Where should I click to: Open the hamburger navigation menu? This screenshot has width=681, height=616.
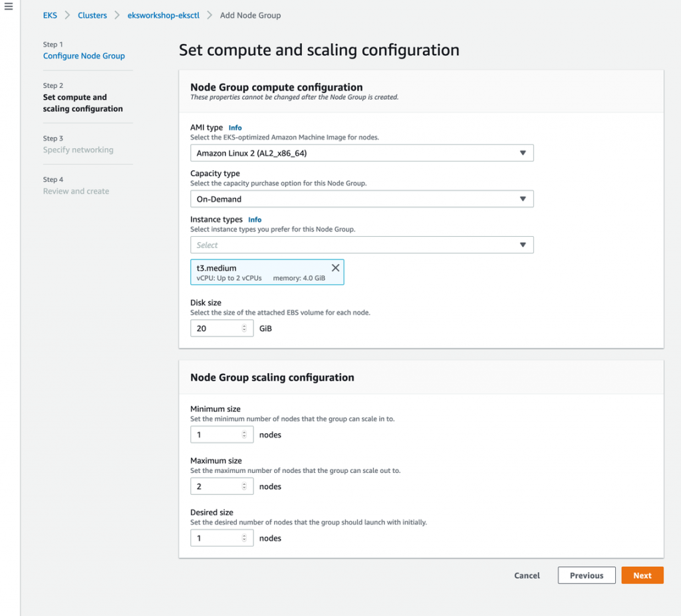[x=9, y=7]
